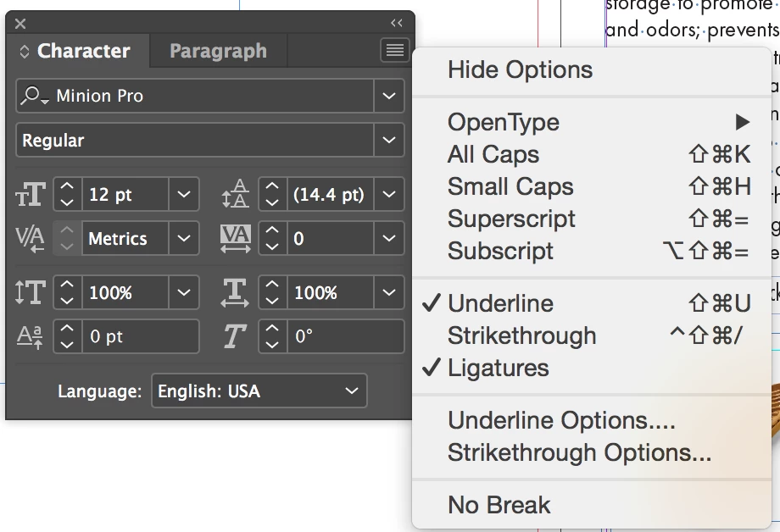Uncheck Ligatures in the menu

pyautogui.click(x=592, y=368)
